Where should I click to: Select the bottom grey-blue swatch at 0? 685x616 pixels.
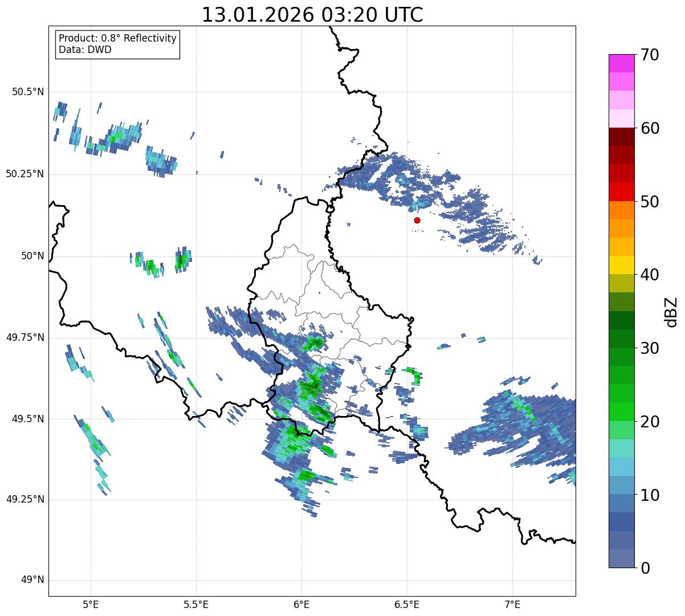(622, 558)
